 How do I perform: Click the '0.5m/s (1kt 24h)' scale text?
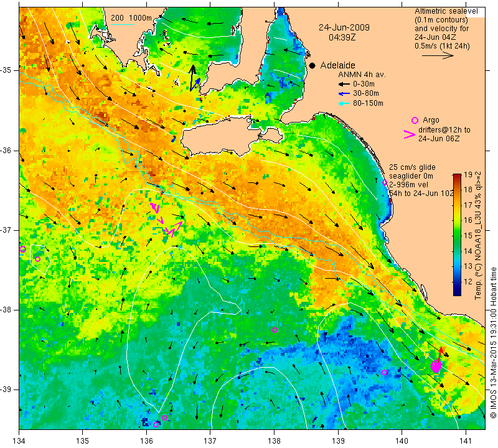442,45
